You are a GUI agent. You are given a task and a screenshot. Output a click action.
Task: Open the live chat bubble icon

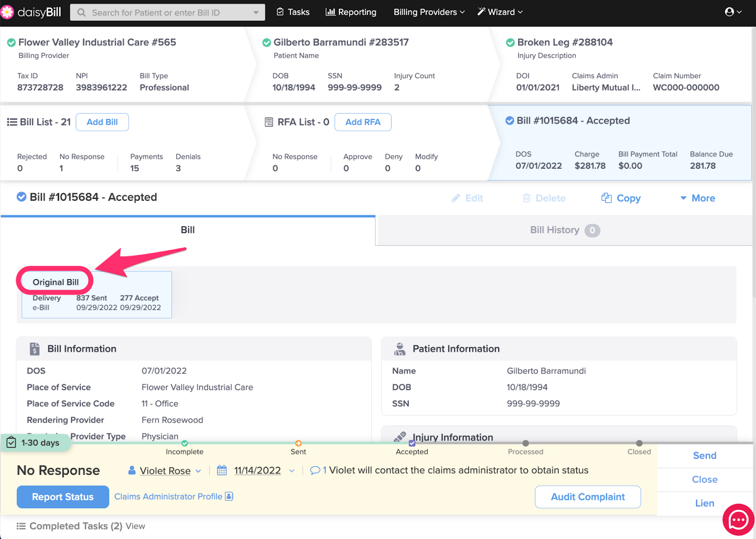tap(738, 520)
